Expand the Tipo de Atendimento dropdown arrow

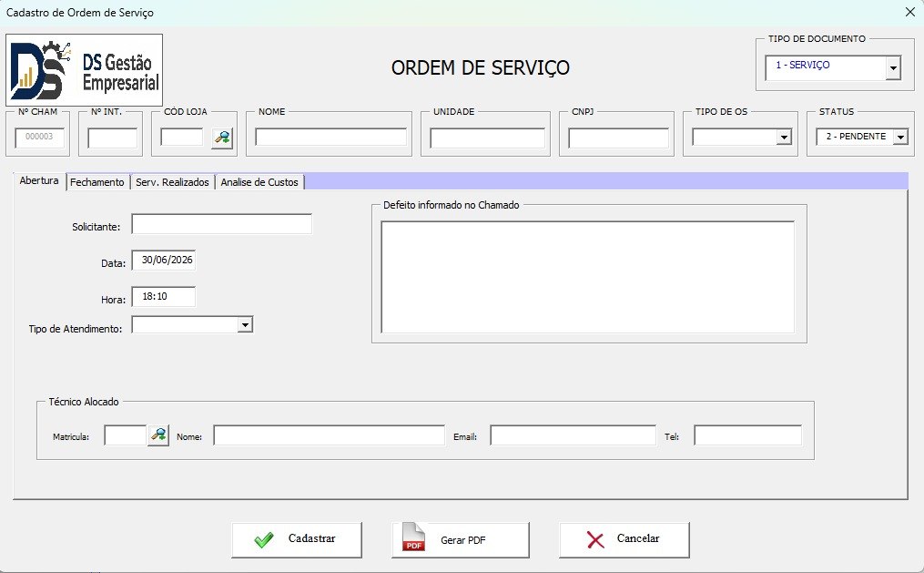click(245, 324)
